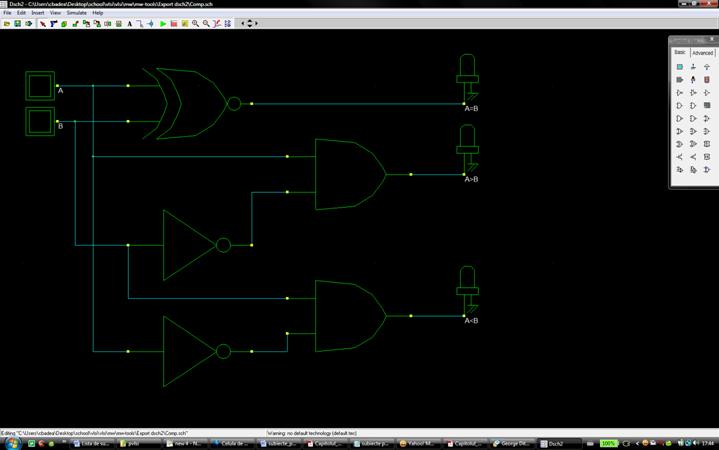Choose the add wire line tool
The image size is (719, 450).
[139, 23]
